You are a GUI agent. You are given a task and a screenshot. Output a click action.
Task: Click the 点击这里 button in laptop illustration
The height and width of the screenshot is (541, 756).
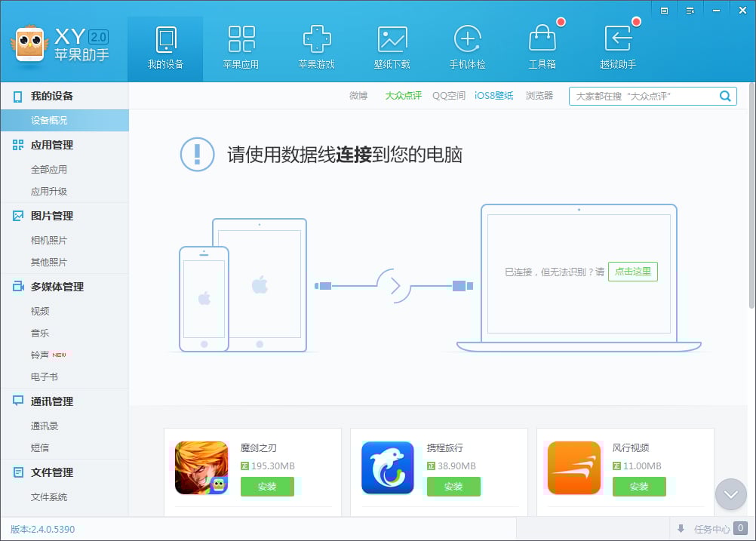(632, 272)
